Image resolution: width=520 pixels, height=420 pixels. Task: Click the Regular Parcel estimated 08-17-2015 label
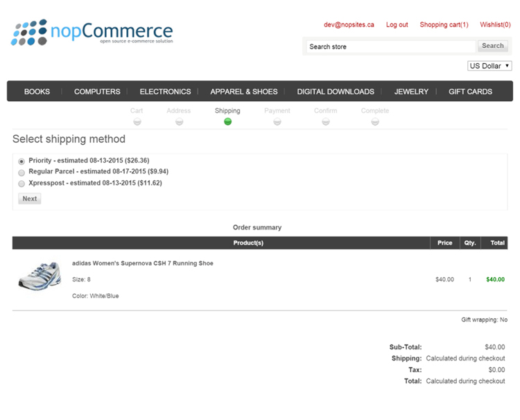[x=98, y=171]
